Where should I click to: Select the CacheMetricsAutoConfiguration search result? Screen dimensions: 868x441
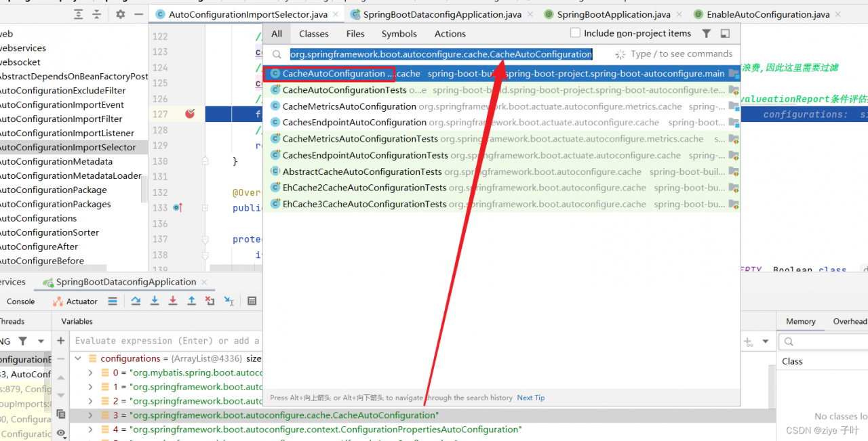coord(501,106)
